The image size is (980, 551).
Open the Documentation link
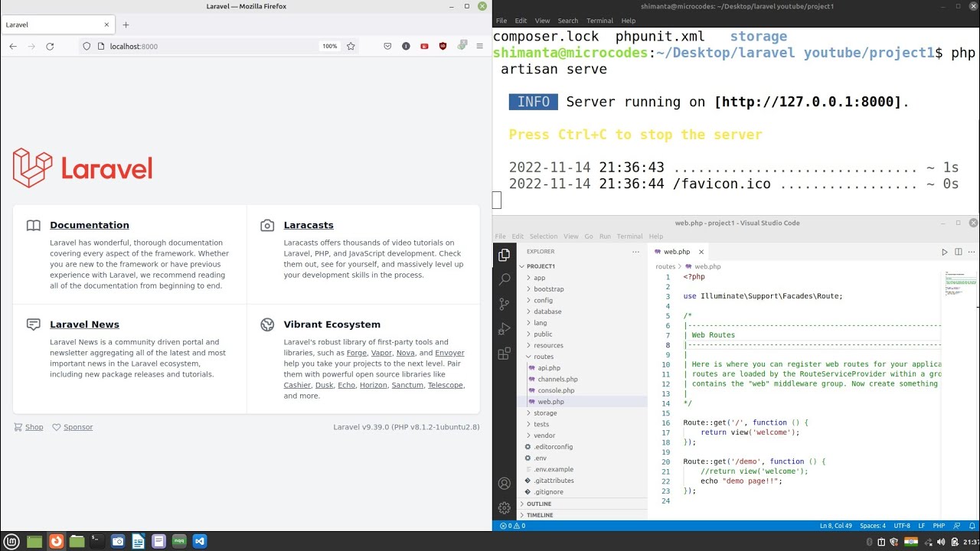coord(90,225)
